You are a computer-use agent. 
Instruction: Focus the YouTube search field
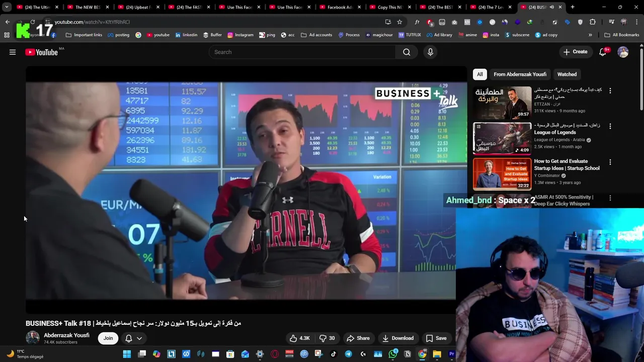[x=302, y=52]
